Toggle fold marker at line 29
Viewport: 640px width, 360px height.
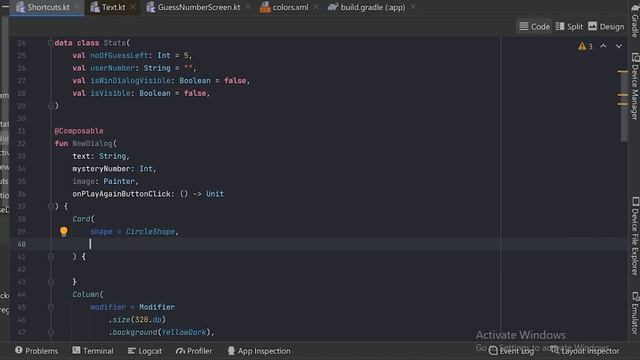51,106
